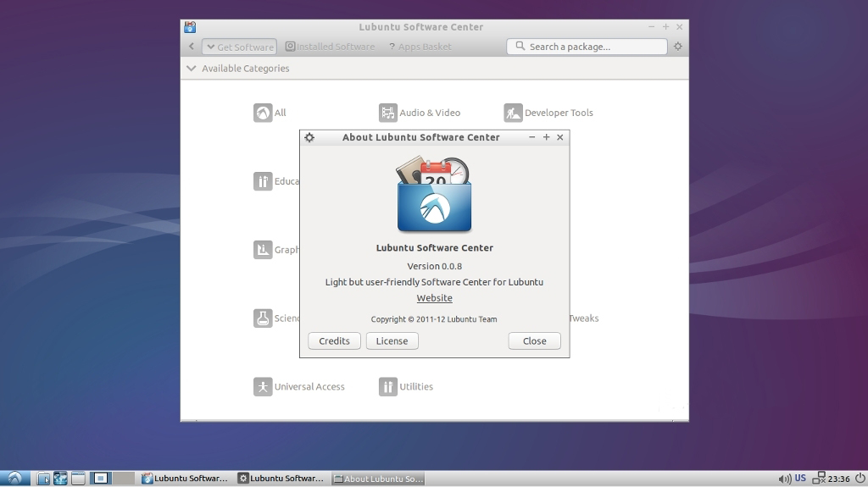Click the copyright Lubuntu Team text
This screenshot has width=868, height=487.
(x=434, y=319)
